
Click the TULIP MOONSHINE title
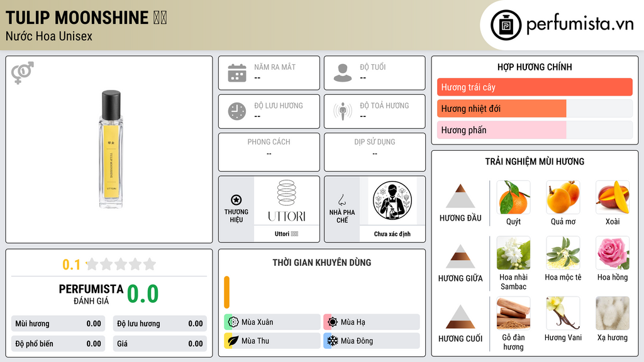tap(77, 18)
